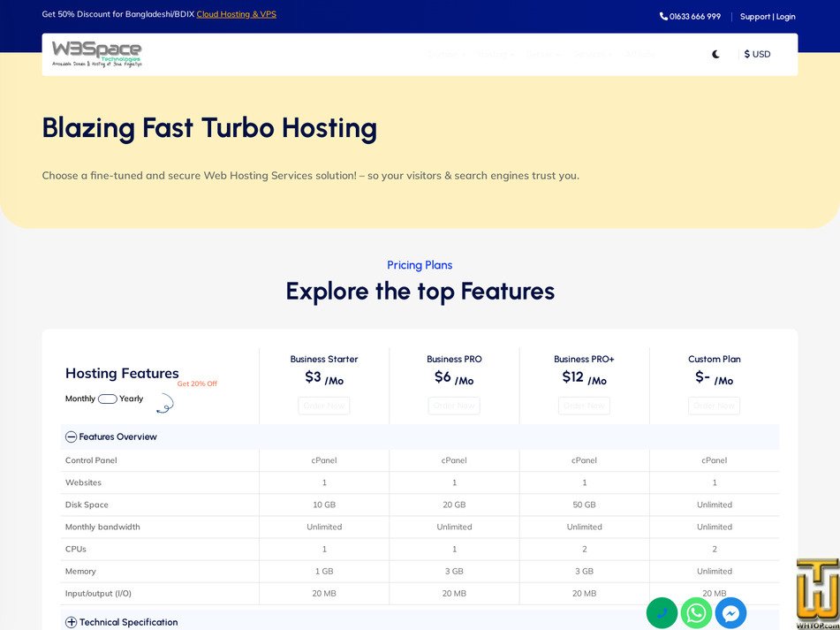Click the Business Starter plan title
Screen dimensions: 840x630
click(x=324, y=359)
